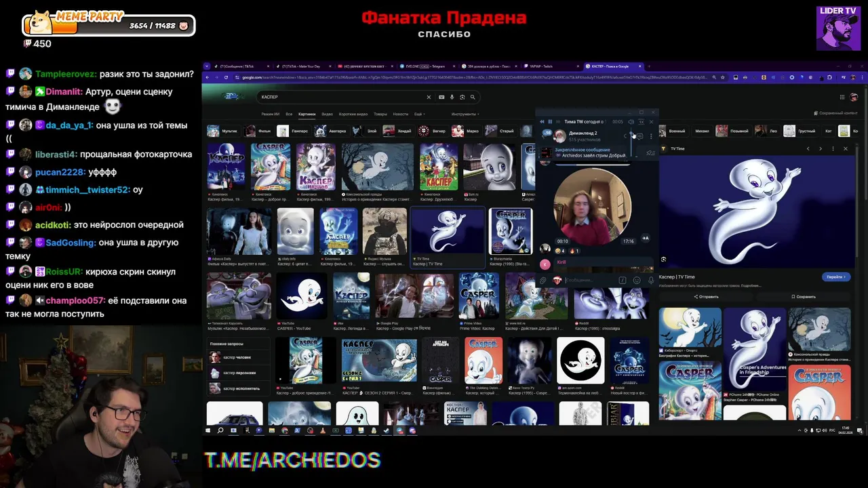Play the round video message in Telegram
The height and width of the screenshot is (488, 868).
[x=593, y=206]
